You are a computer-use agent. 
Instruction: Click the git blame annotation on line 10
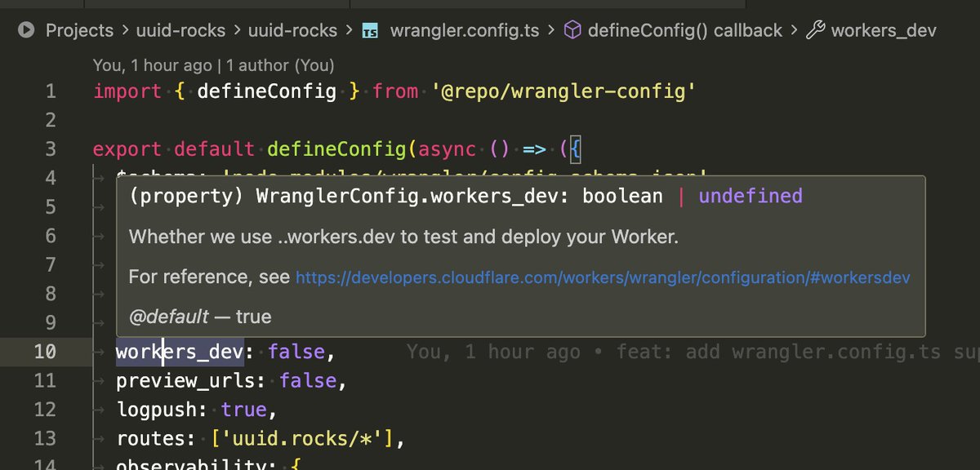coord(693,352)
